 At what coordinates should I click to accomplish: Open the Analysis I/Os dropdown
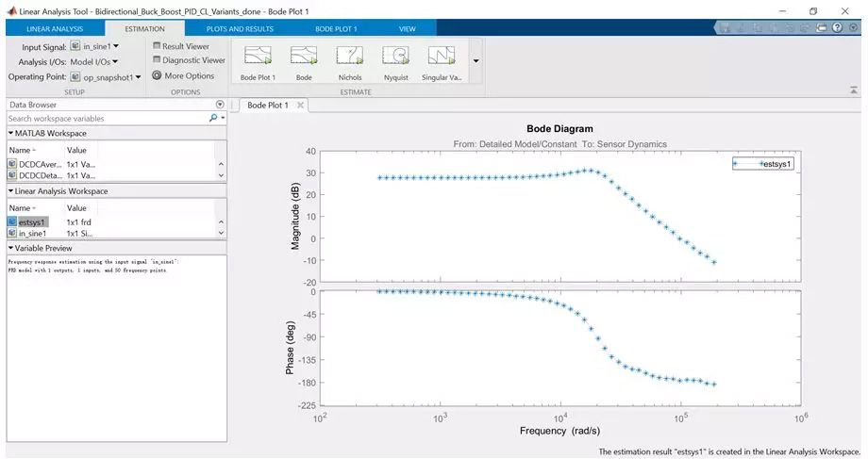(x=94, y=61)
